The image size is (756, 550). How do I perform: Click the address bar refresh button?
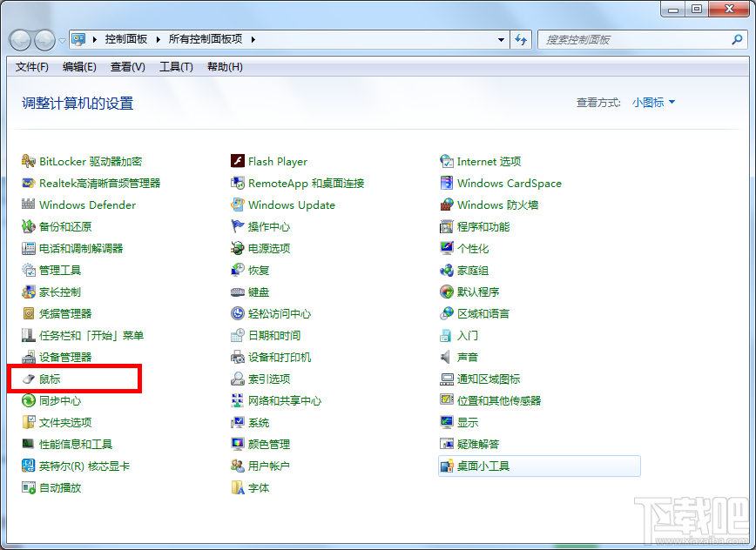coord(521,39)
